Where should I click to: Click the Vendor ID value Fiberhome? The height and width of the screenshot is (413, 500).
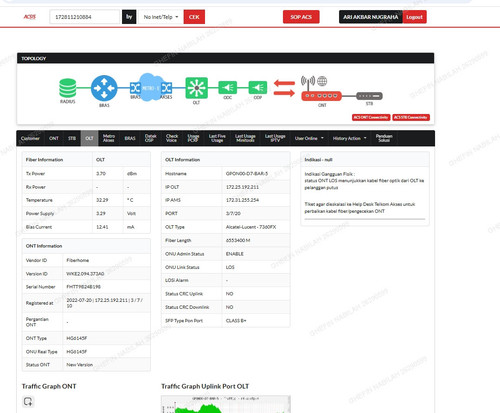78,260
